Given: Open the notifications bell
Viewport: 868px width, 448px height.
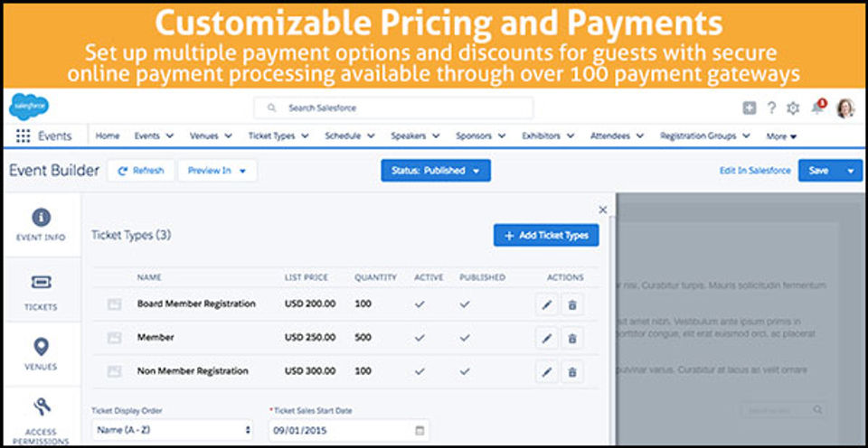Looking at the screenshot, I should pyautogui.click(x=818, y=107).
